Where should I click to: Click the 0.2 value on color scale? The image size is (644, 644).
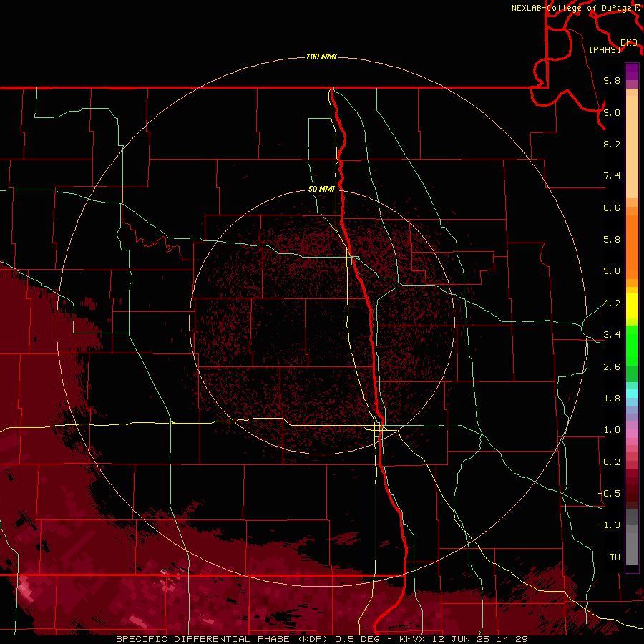(x=612, y=462)
